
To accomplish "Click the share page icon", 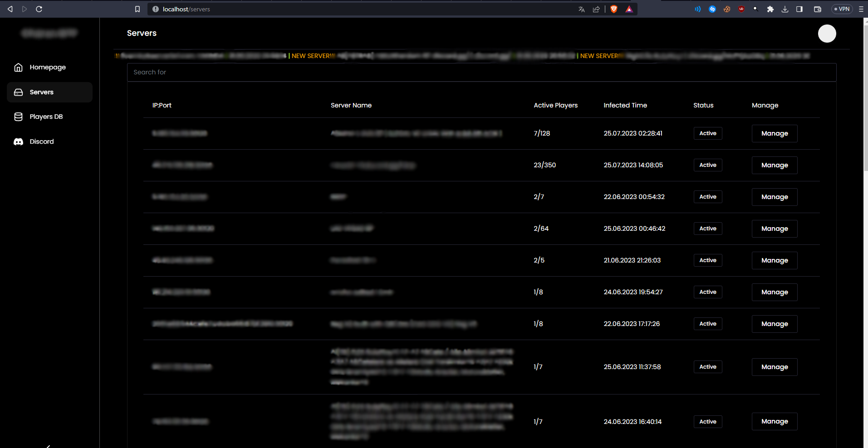I will coord(596,9).
